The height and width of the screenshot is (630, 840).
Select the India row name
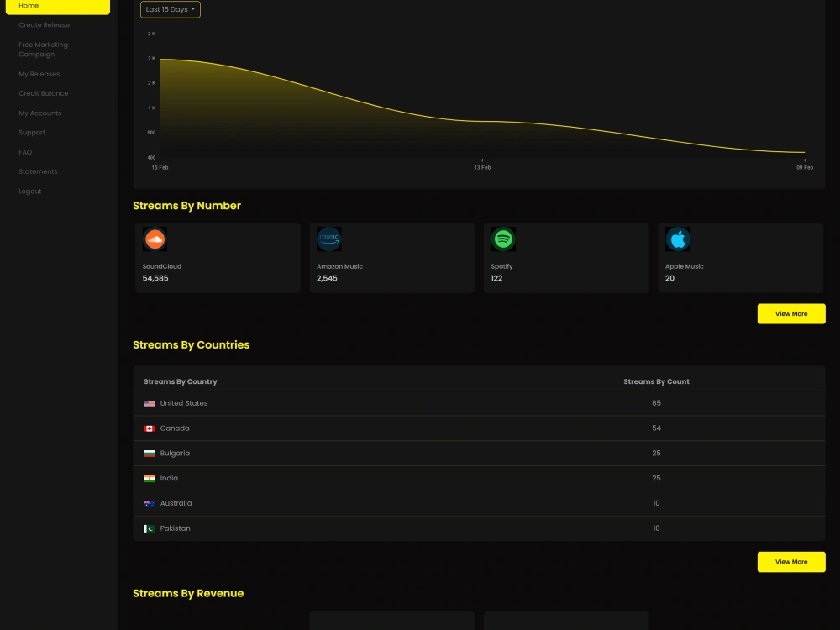pyautogui.click(x=169, y=478)
